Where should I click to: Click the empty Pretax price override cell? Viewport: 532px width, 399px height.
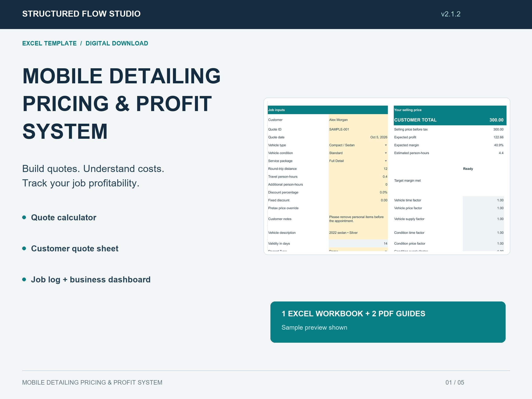(x=358, y=208)
